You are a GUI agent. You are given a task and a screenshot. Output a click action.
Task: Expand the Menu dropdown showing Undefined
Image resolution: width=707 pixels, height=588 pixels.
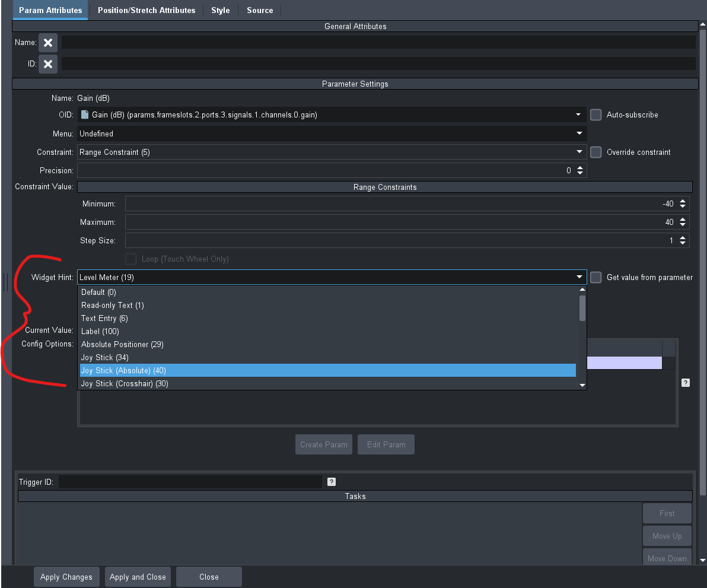[578, 134]
